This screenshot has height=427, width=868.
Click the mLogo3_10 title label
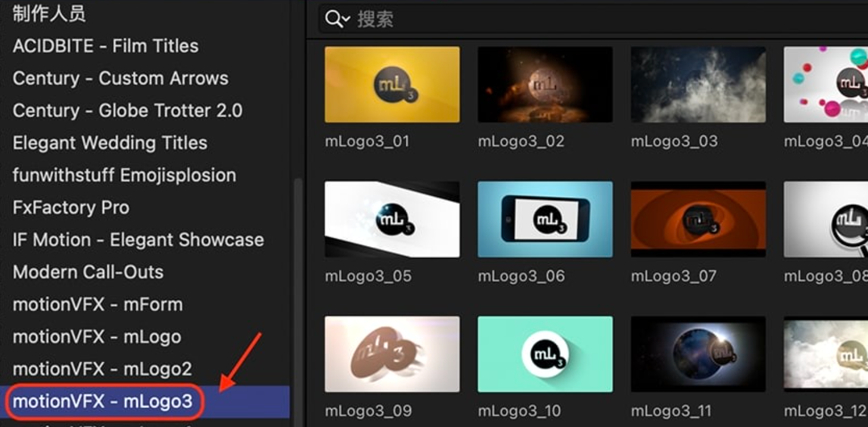point(521,411)
